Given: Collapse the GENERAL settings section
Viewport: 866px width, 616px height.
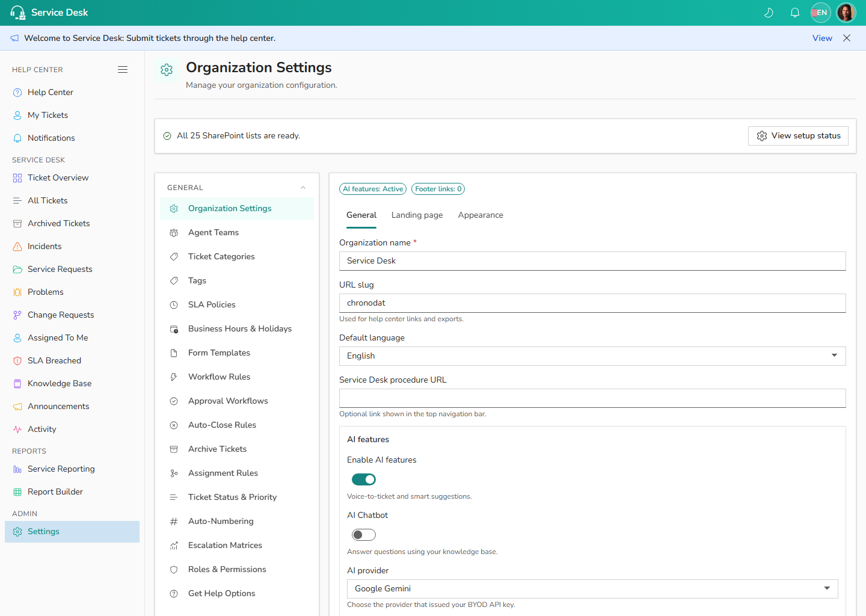Looking at the screenshot, I should click(x=303, y=188).
